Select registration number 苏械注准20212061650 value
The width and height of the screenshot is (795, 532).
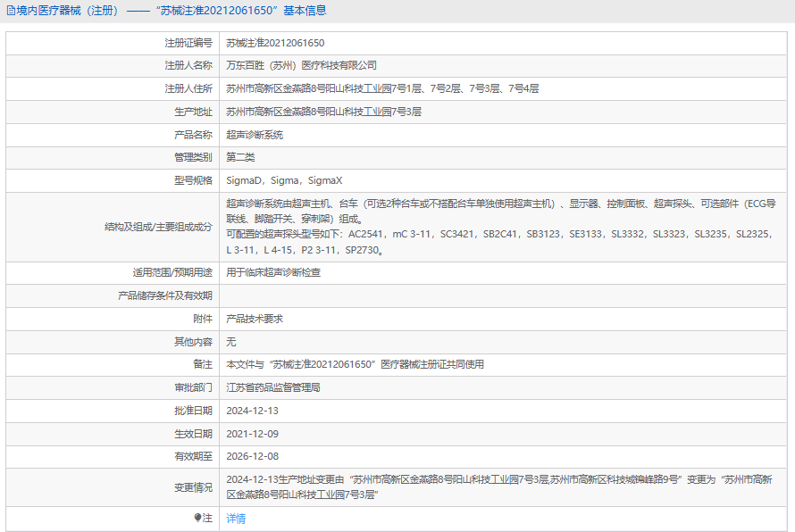275,43
